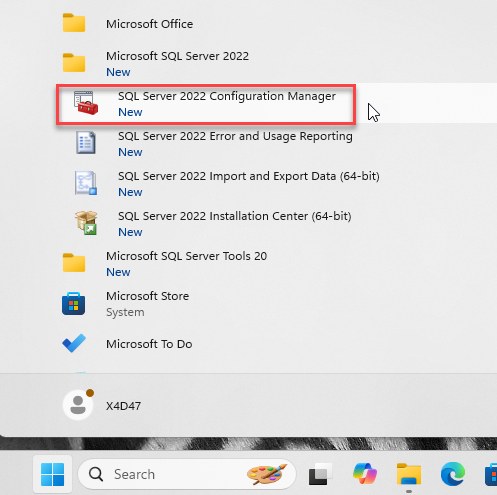
Task: Open Task View from the taskbar
Action: [320, 474]
